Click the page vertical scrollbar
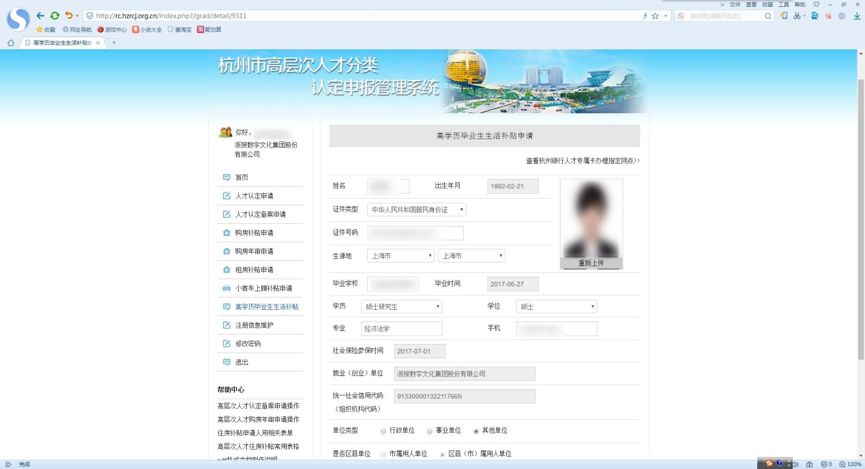This screenshot has width=865, height=469. (861, 221)
